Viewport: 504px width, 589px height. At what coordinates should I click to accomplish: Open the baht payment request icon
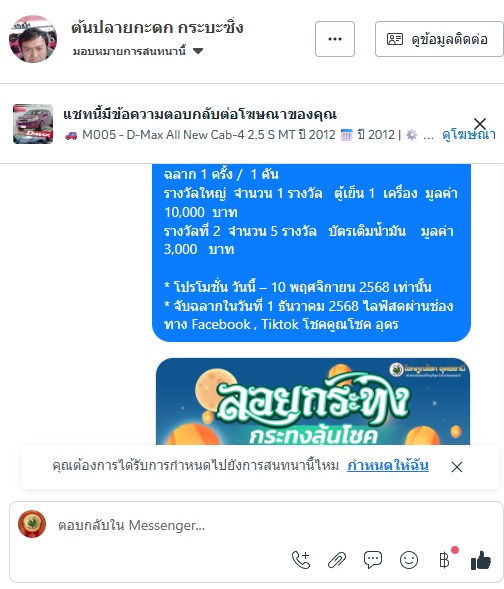tap(445, 560)
